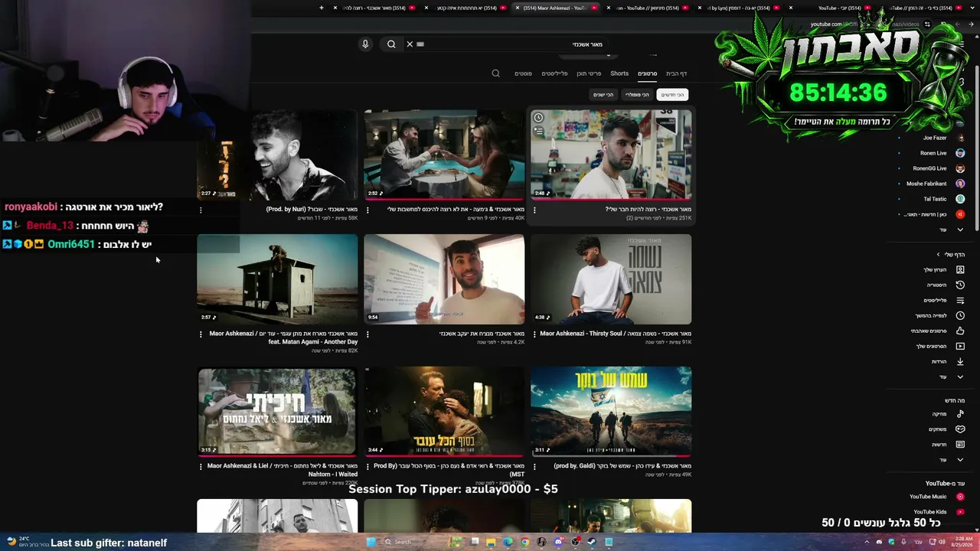Clear the search box with the X
The image size is (980, 551).
click(x=410, y=44)
